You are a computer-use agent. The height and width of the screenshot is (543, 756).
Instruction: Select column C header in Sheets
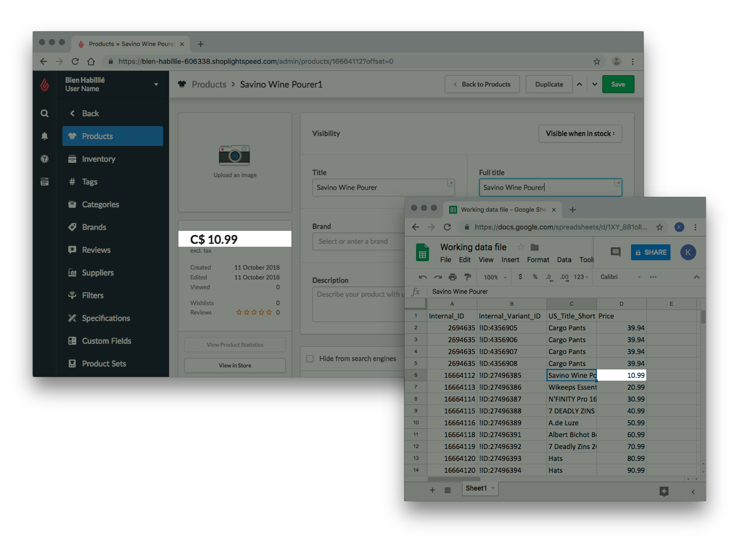click(571, 304)
